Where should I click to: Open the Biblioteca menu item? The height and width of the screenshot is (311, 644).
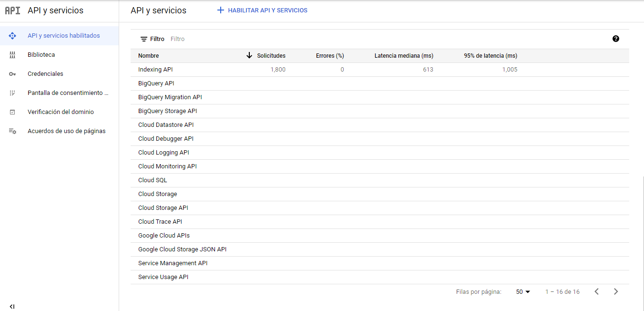(59, 55)
